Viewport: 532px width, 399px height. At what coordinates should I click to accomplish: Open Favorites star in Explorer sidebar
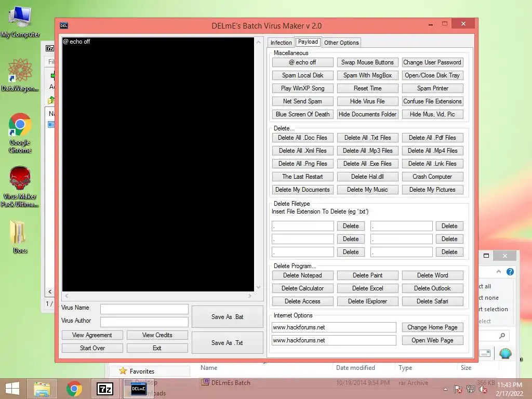point(123,371)
